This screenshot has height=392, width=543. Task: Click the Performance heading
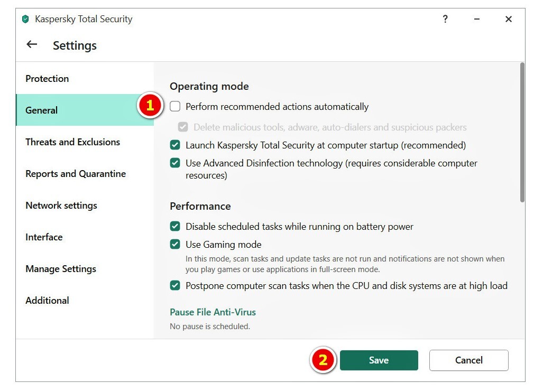[x=200, y=206]
